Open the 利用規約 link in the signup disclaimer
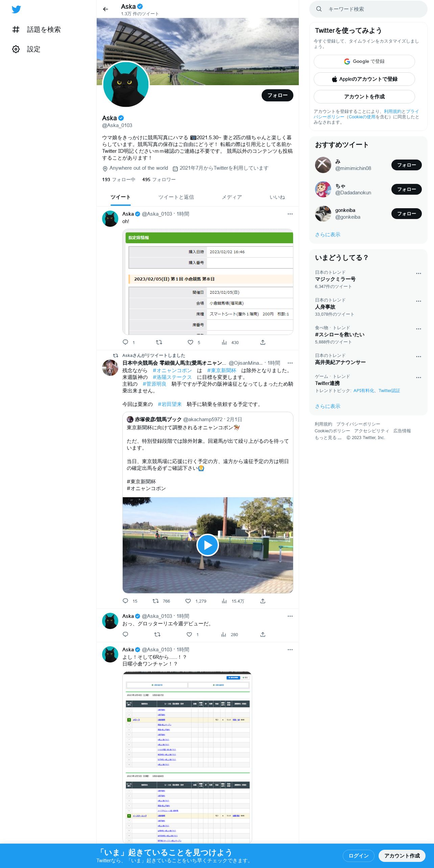Image resolution: width=434 pixels, height=868 pixels. pyautogui.click(x=392, y=112)
